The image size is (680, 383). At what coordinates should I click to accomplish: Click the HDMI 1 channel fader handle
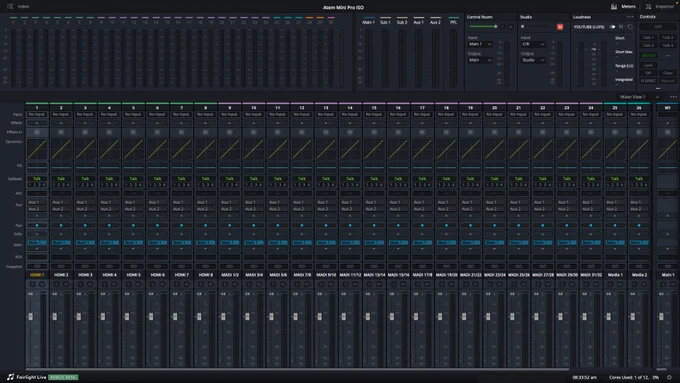(30, 316)
